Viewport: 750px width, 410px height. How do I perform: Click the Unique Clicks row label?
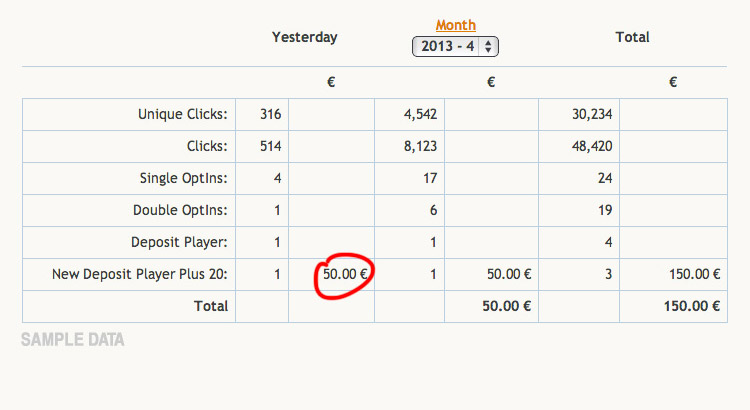[183, 114]
